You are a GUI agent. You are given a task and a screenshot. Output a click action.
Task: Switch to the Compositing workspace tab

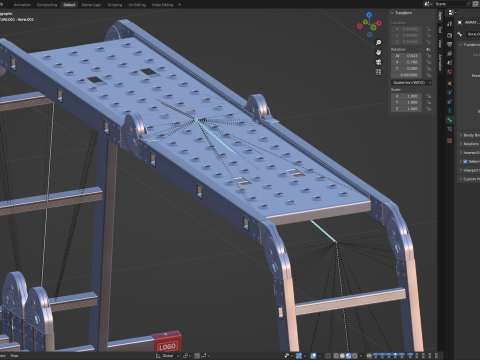(x=47, y=5)
